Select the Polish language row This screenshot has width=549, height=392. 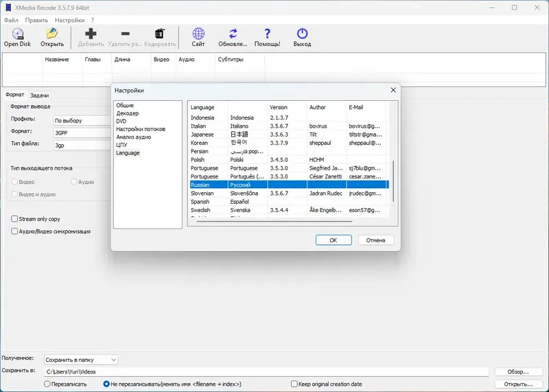click(289, 160)
